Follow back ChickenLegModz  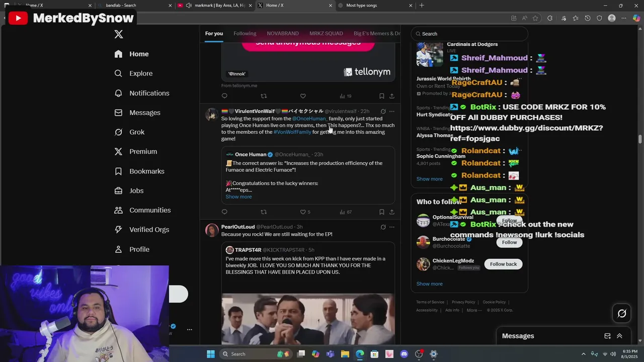click(x=503, y=264)
